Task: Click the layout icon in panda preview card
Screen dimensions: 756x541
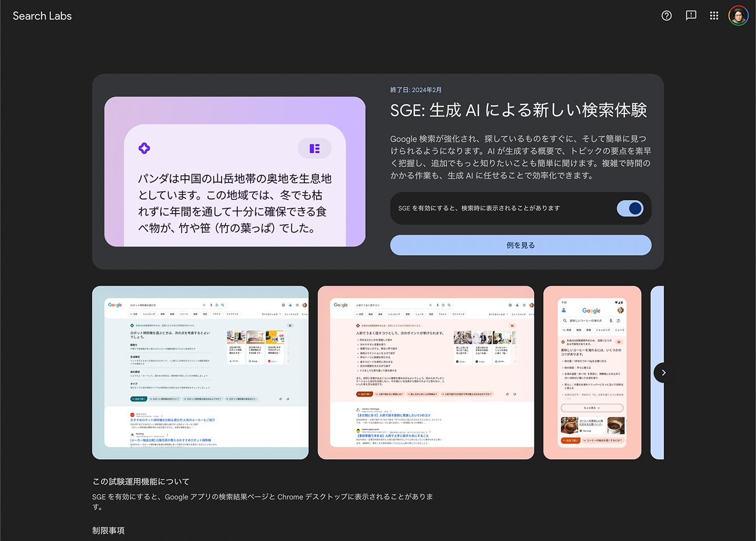Action: (x=314, y=148)
